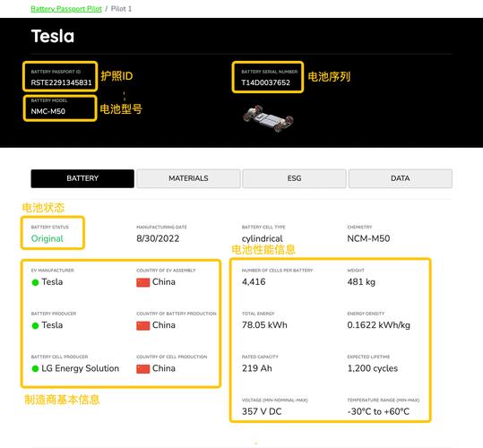
Task: Click green status dot beside EV Manufacturer Tesla
Action: 35,282
